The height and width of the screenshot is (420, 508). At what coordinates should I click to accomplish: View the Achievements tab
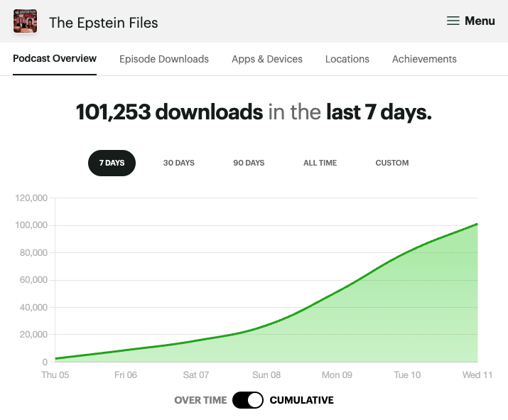pyautogui.click(x=424, y=59)
